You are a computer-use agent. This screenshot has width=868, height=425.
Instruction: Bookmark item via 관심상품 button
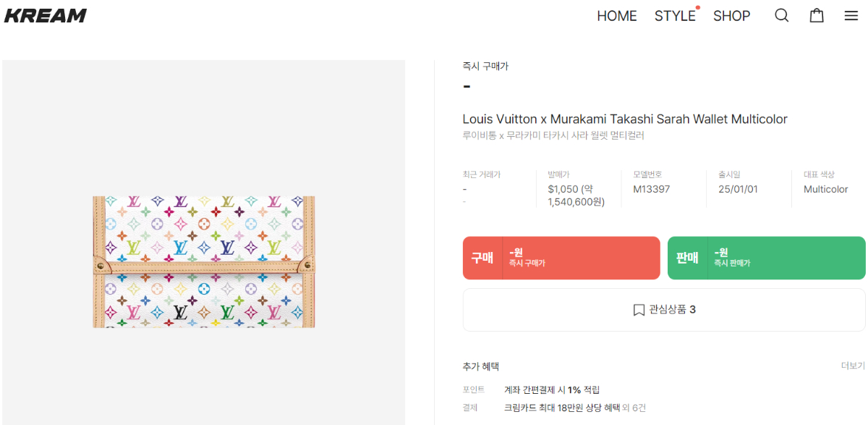pyautogui.click(x=664, y=310)
